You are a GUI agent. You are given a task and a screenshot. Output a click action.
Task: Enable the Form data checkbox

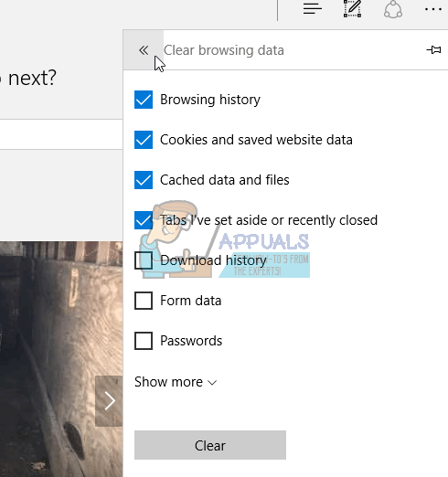144,301
